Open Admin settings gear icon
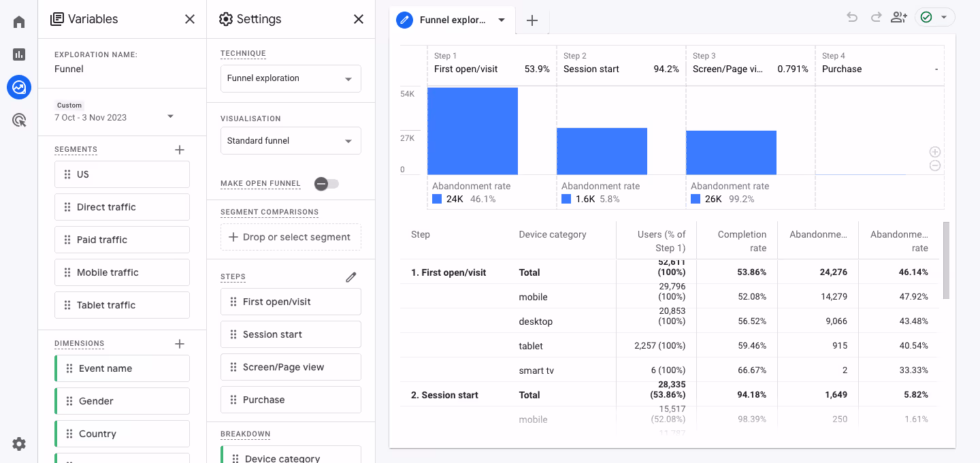The height and width of the screenshot is (463, 980). click(19, 444)
